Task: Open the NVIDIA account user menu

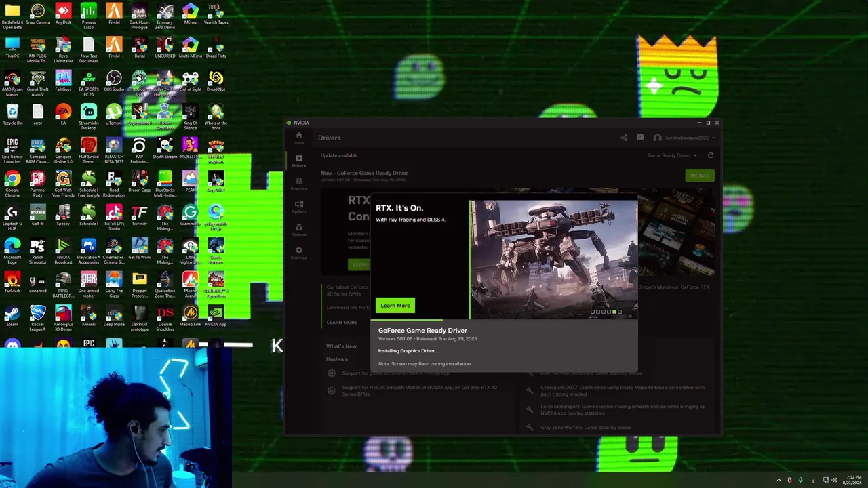Action: pos(684,138)
